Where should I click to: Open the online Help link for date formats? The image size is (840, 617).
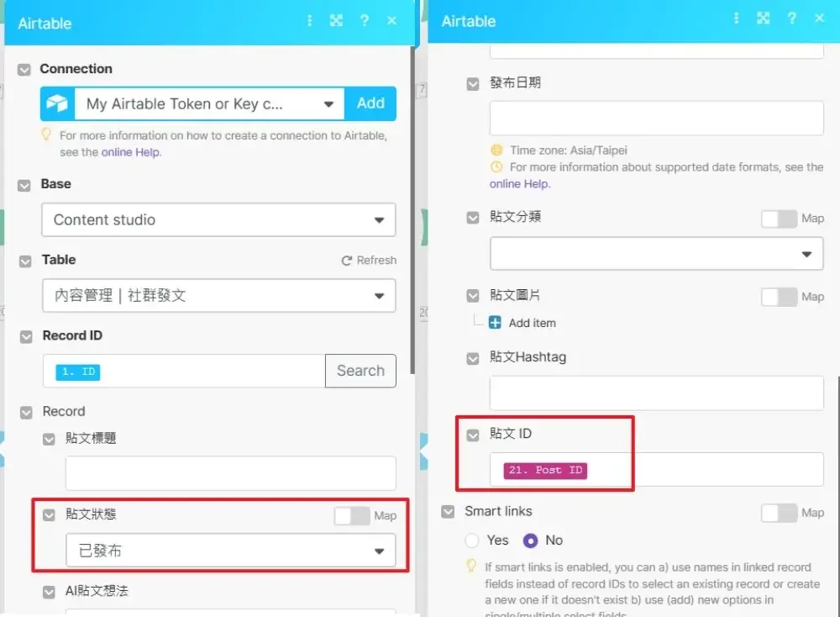tap(519, 184)
